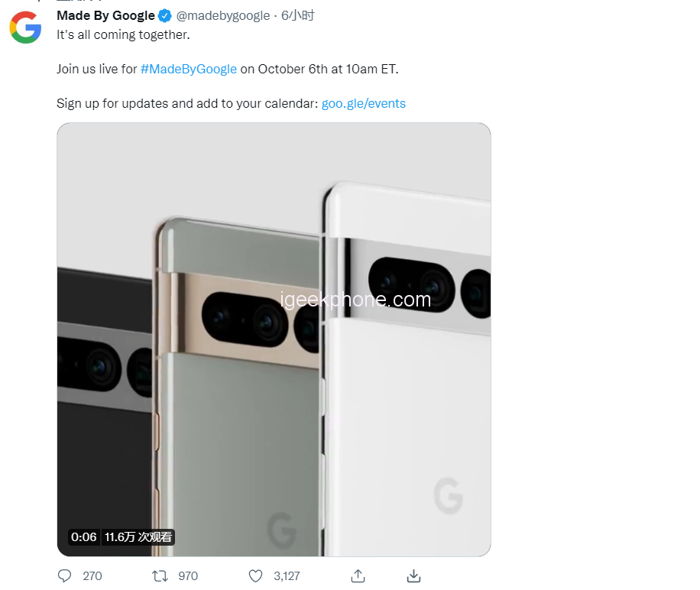This screenshot has height=590, width=700.
Task: Open the Made By Google profile name
Action: (105, 16)
